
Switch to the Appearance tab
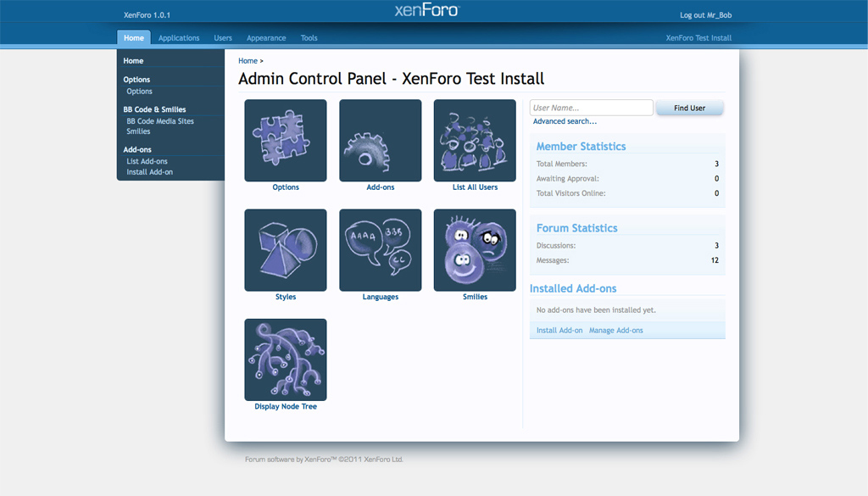266,38
